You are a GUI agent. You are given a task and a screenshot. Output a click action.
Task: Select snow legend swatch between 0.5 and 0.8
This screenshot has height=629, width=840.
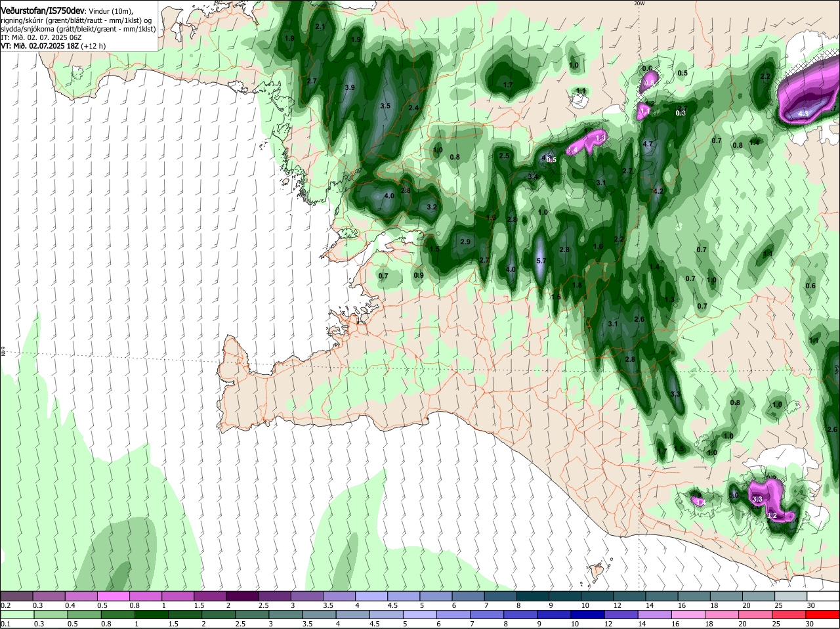113,596
